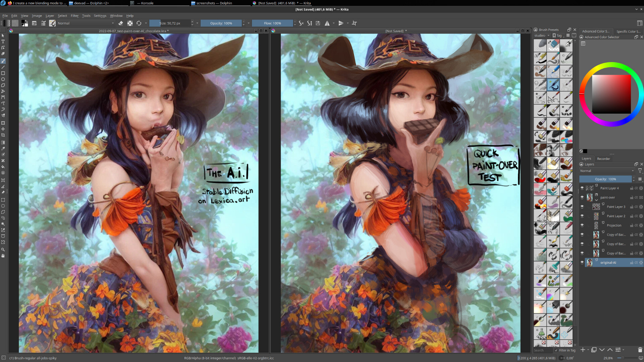Image resolution: width=644 pixels, height=362 pixels.
Task: Click the layer Opacity slider
Action: point(605,179)
